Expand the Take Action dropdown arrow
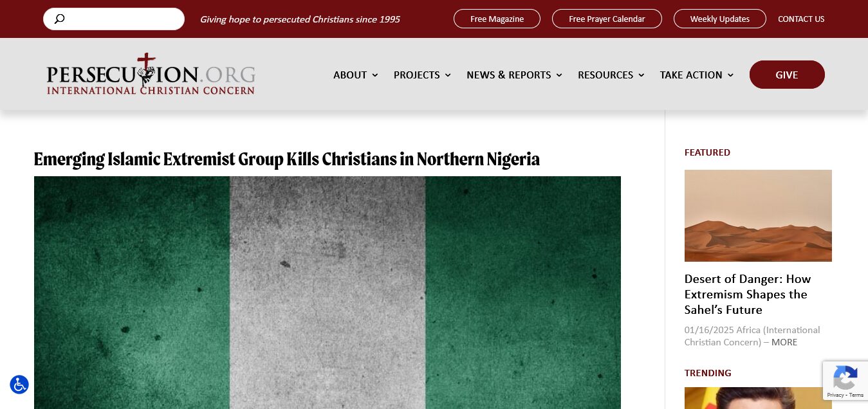Screen dimensions: 868x409 pos(730,75)
